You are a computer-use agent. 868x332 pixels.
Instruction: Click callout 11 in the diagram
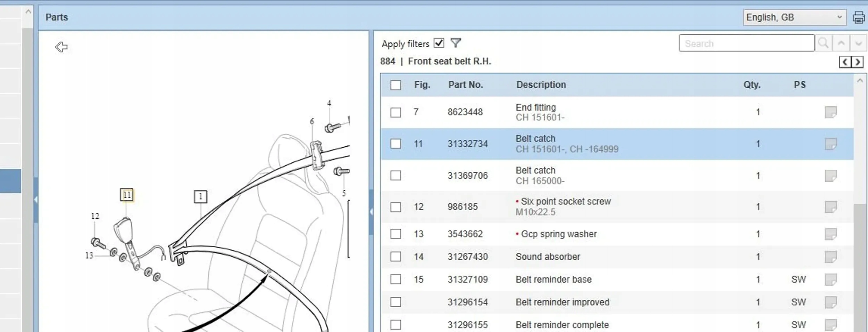127,195
